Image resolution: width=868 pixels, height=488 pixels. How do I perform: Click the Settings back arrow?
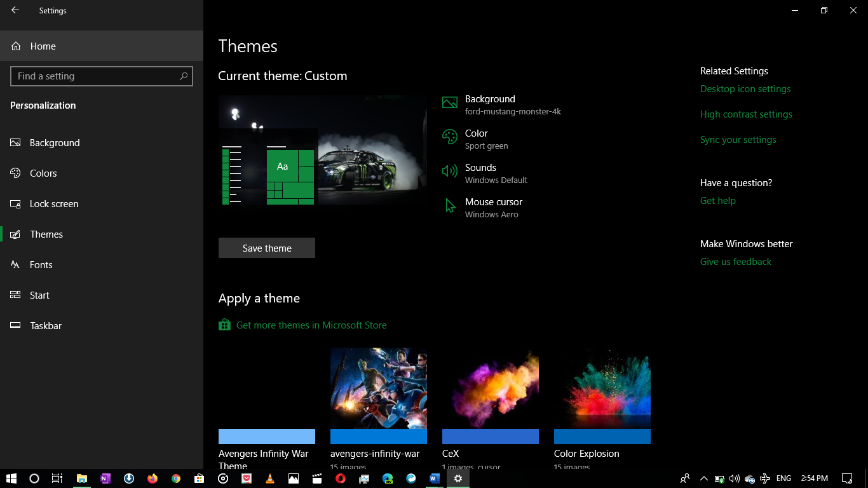coord(15,10)
